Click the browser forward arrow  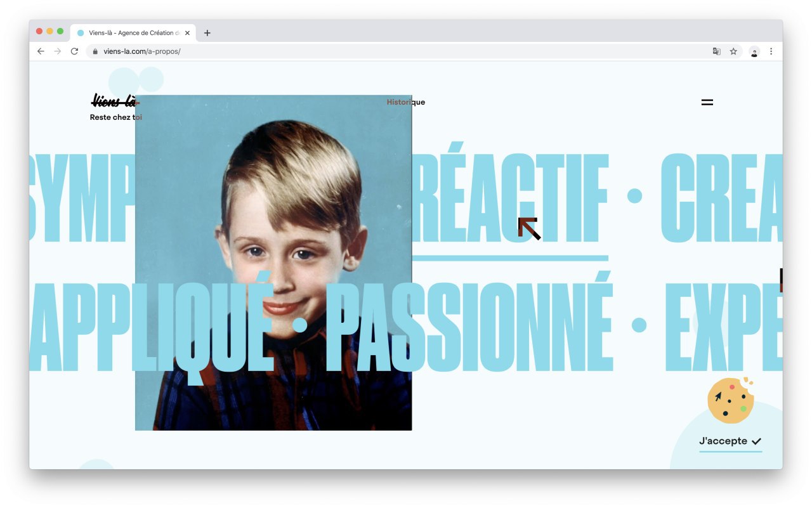pos(57,51)
